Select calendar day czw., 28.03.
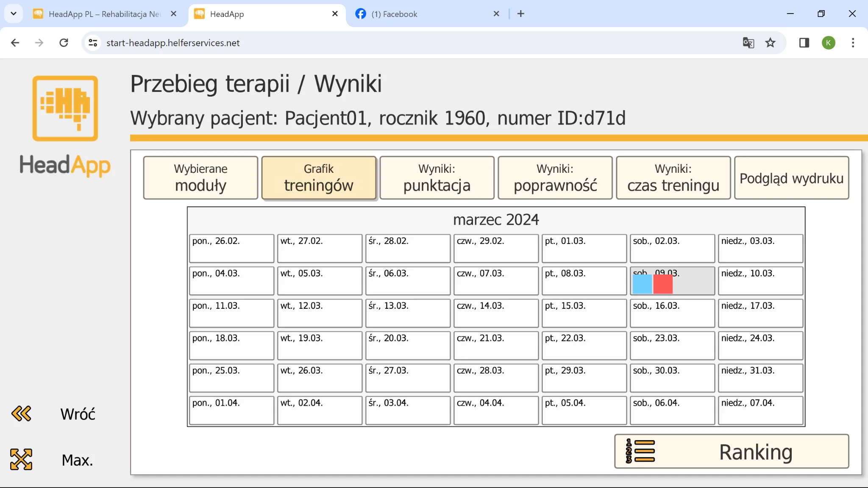Viewport: 868px width, 488px height. (x=496, y=378)
